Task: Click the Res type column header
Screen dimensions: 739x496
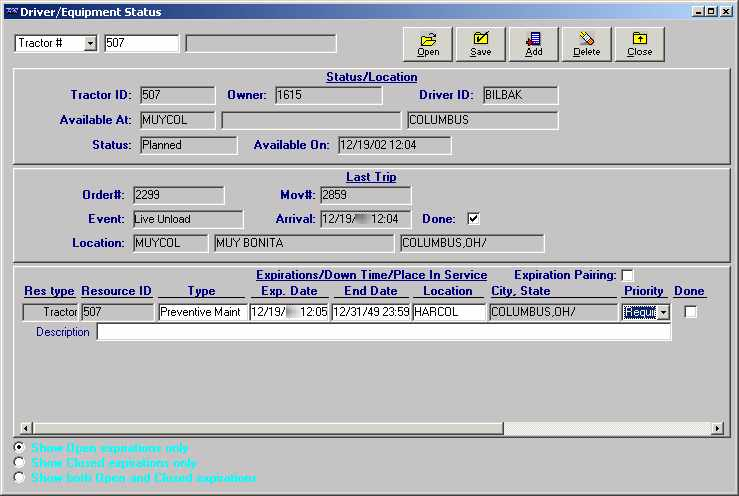Action: (x=49, y=291)
